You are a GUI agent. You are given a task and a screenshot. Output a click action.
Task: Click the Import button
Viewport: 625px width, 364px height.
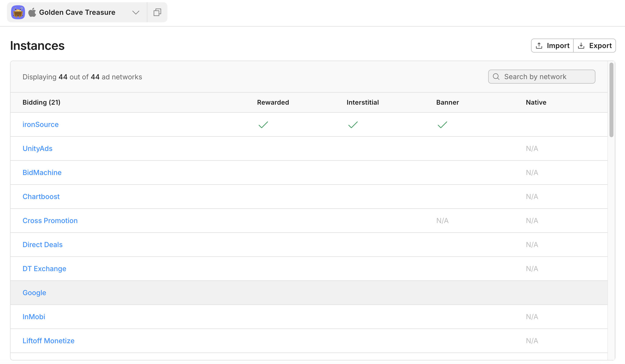coord(552,46)
